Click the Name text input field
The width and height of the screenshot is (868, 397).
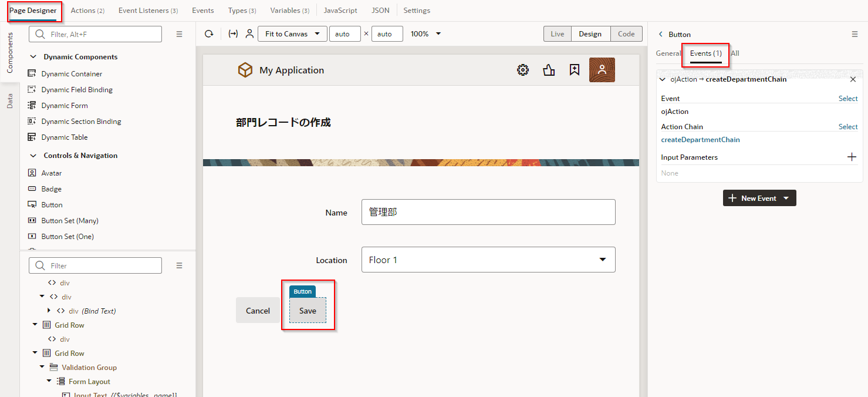488,212
